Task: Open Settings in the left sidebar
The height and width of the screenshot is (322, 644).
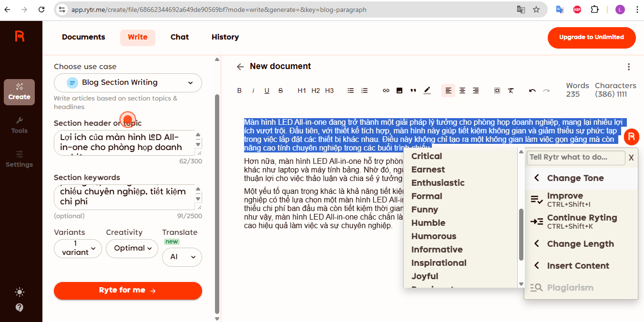Action: pos(19,159)
